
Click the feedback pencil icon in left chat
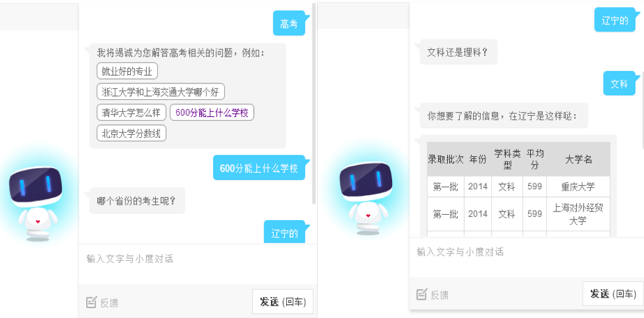[x=91, y=302]
